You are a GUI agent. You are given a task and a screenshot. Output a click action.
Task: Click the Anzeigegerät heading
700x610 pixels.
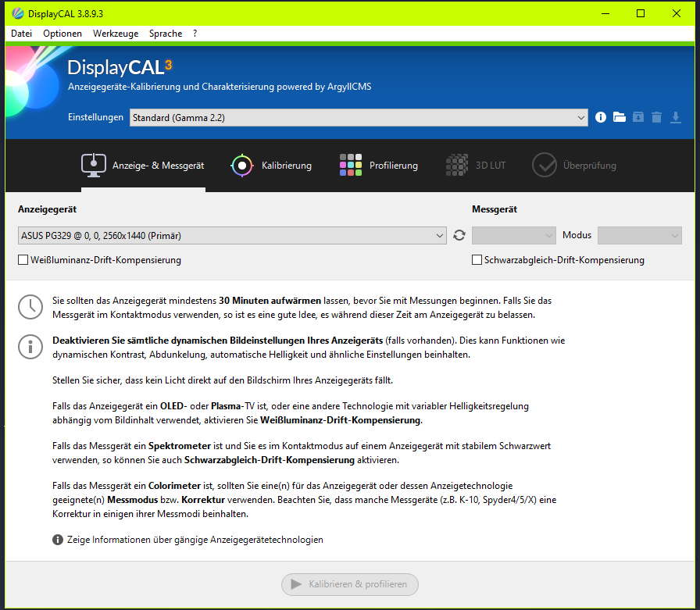(x=48, y=209)
